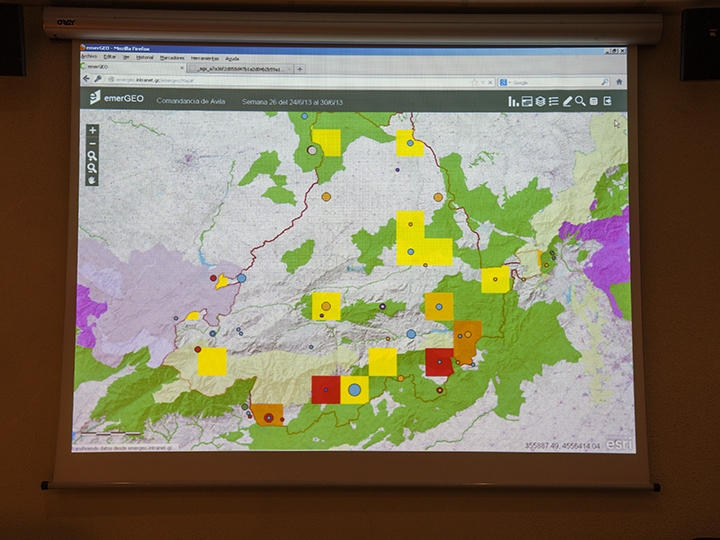Click the browser back arrow

click(x=86, y=81)
